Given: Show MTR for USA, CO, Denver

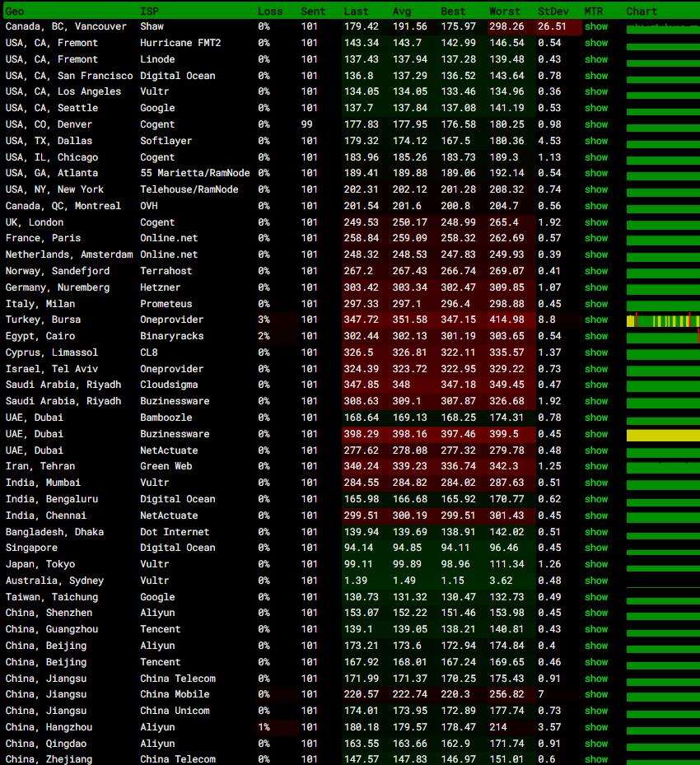Looking at the screenshot, I should coord(596,124).
